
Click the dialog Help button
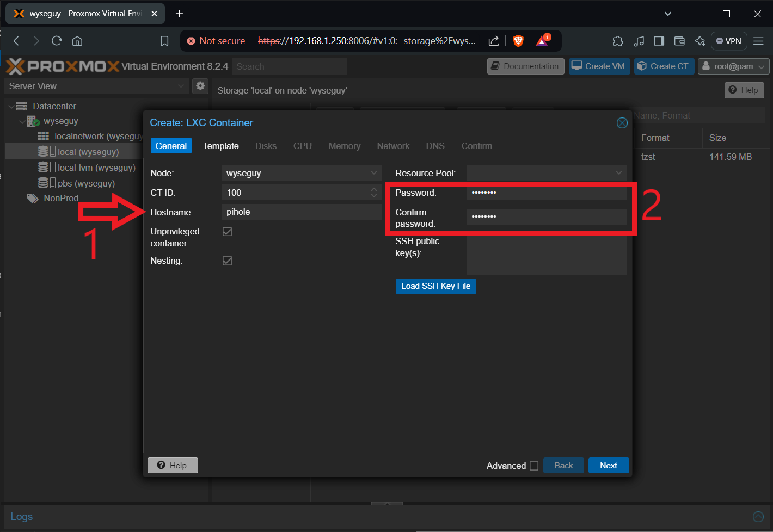[173, 466]
